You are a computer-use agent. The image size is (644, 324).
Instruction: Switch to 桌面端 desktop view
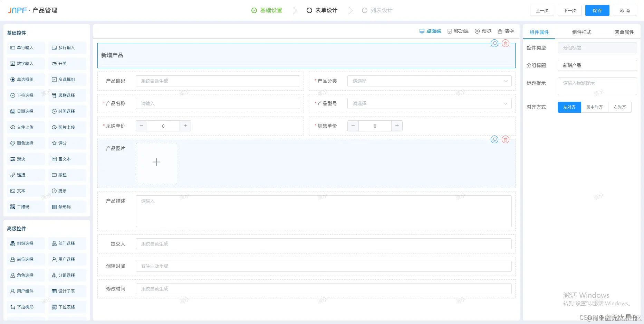coord(430,31)
